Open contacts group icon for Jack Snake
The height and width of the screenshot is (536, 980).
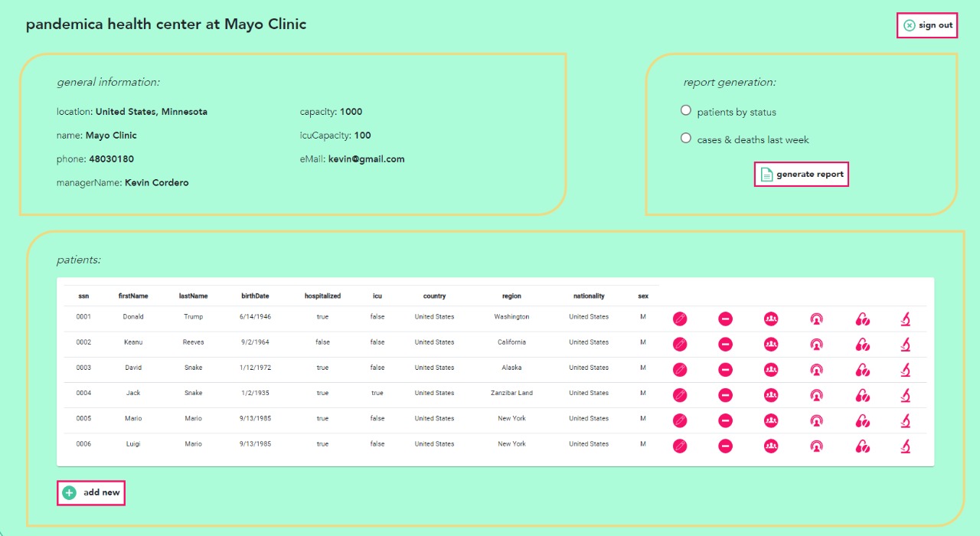tap(771, 395)
